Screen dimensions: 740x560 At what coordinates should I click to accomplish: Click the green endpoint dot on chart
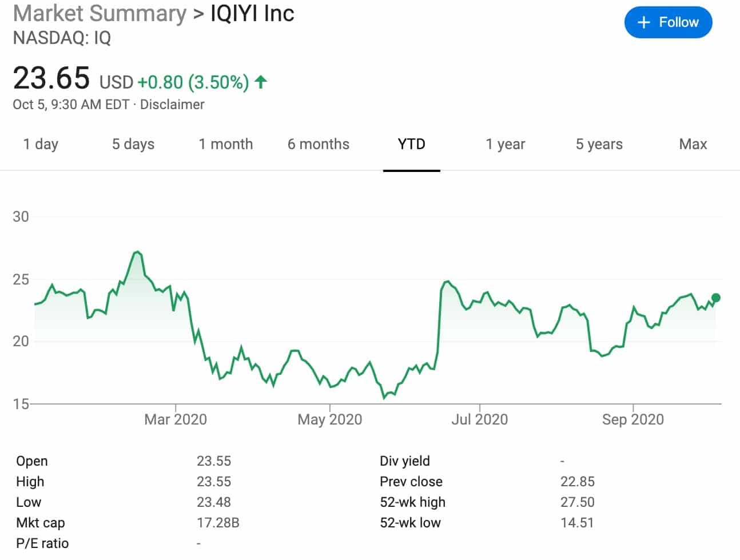tap(714, 297)
